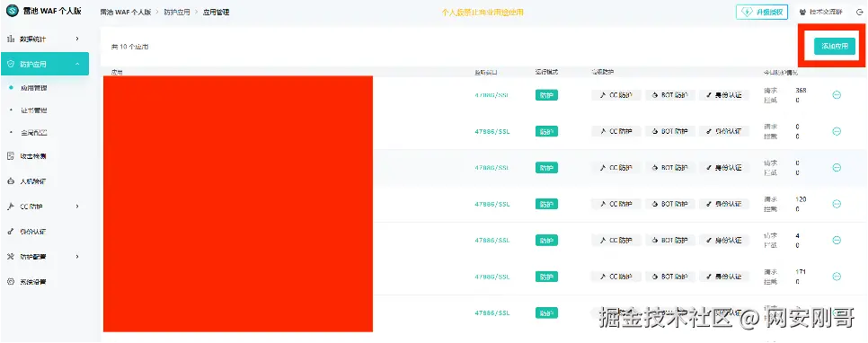Click the 防护 mode tag in 120-request row
The height and width of the screenshot is (343, 868).
[x=546, y=204]
